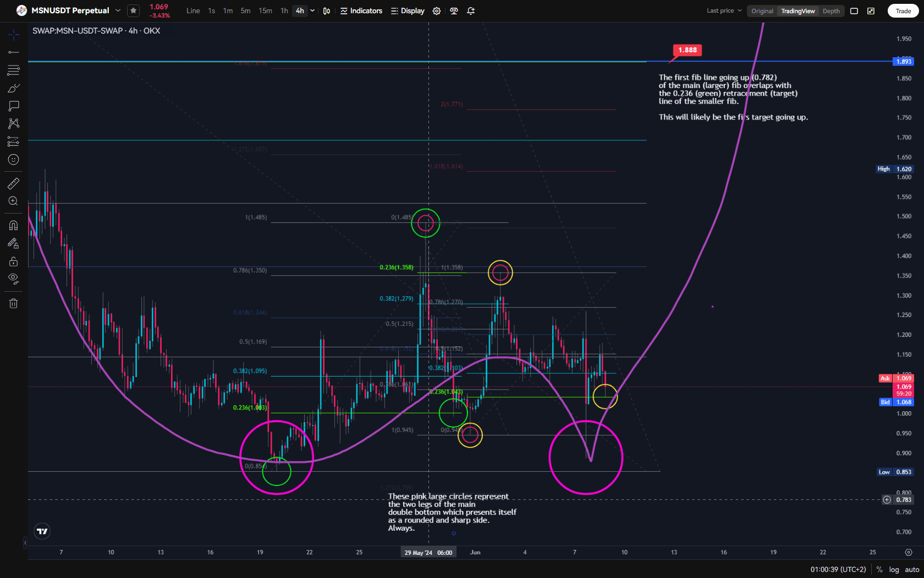The height and width of the screenshot is (578, 924).
Task: Toggle log scale on price axis
Action: point(894,570)
